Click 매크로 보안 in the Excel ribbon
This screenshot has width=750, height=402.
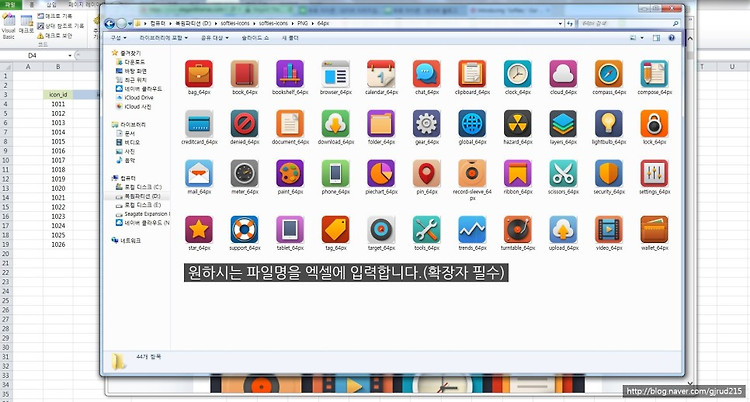pyautogui.click(x=55, y=35)
